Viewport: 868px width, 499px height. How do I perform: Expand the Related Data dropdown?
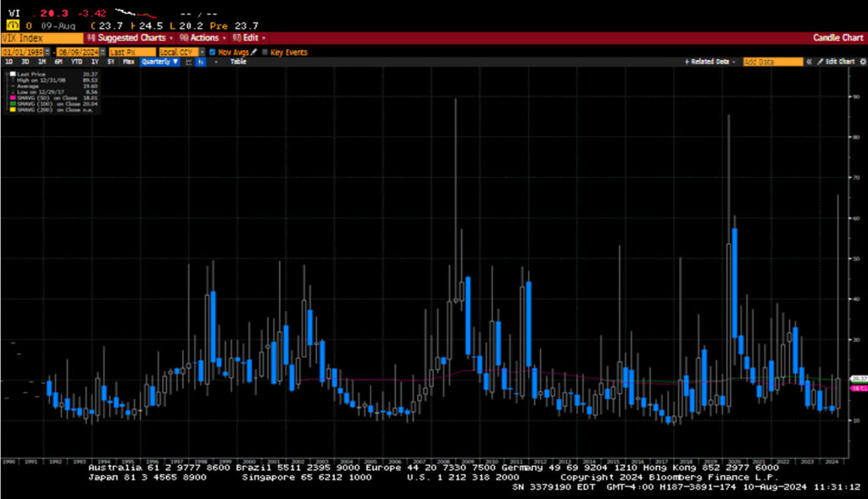[x=710, y=62]
